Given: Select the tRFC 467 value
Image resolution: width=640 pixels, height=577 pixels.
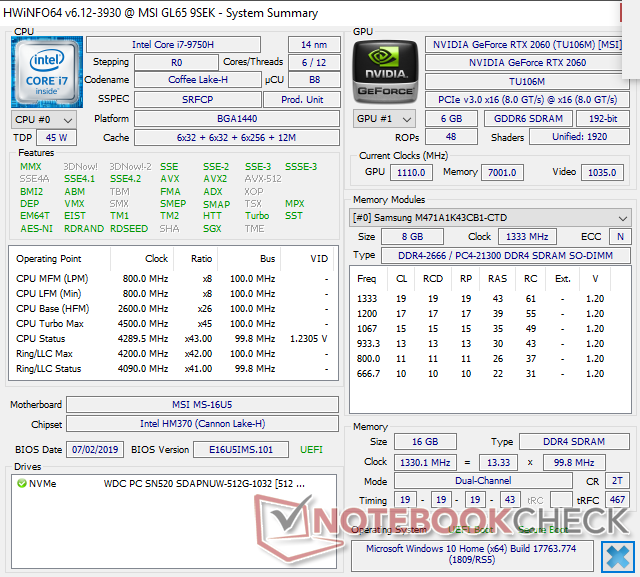Looking at the screenshot, I should [617, 499].
